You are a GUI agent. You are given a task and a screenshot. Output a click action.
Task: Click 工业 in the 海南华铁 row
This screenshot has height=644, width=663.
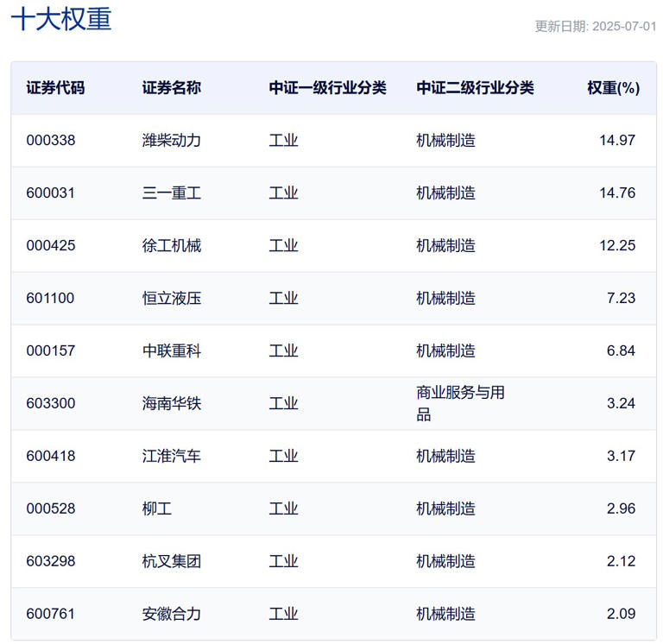[x=284, y=403]
